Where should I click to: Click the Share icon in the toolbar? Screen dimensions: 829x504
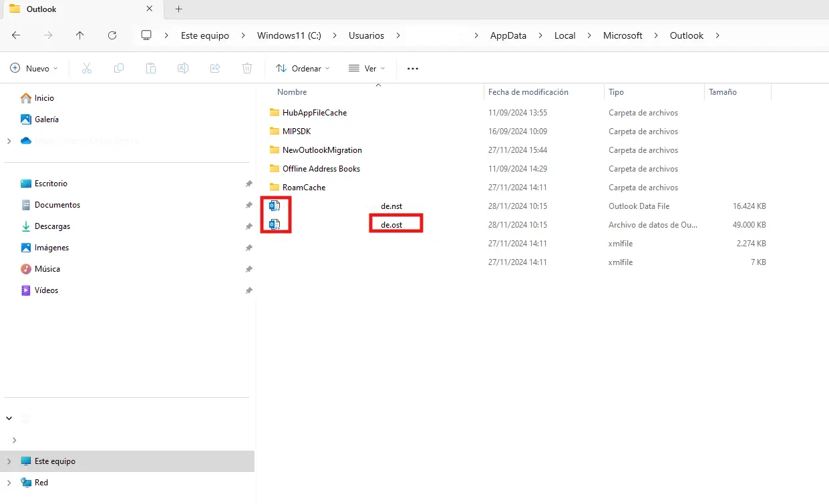(215, 68)
